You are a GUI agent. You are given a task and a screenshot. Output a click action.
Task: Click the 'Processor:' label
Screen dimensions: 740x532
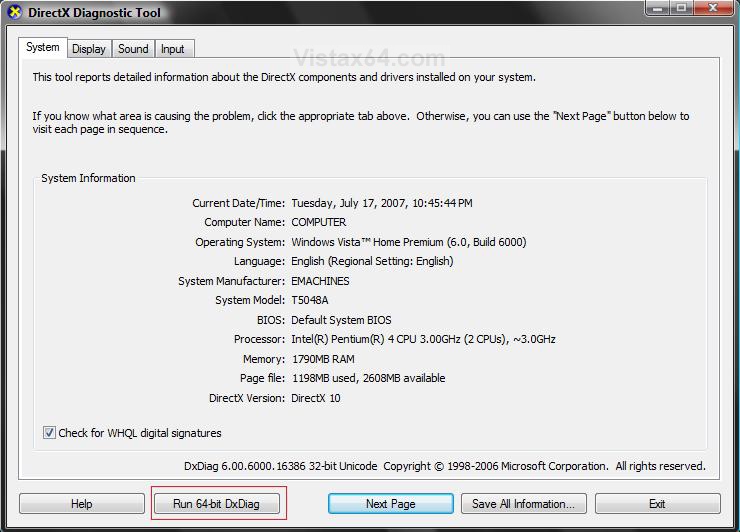coord(260,339)
